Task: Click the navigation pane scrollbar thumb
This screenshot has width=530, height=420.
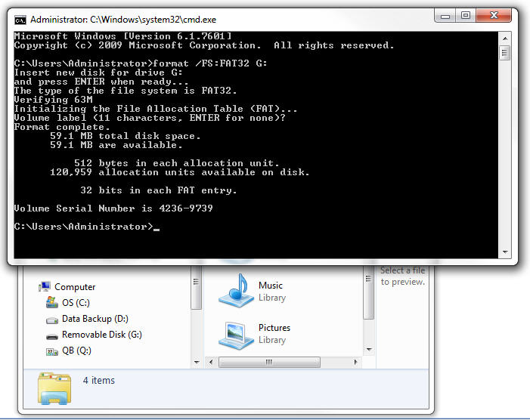Action: [x=197, y=287]
